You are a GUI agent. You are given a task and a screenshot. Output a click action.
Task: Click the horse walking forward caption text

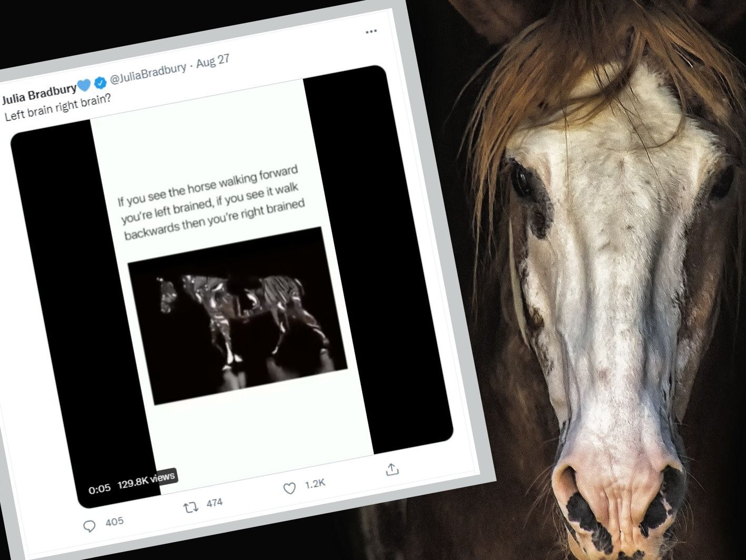pyautogui.click(x=211, y=203)
